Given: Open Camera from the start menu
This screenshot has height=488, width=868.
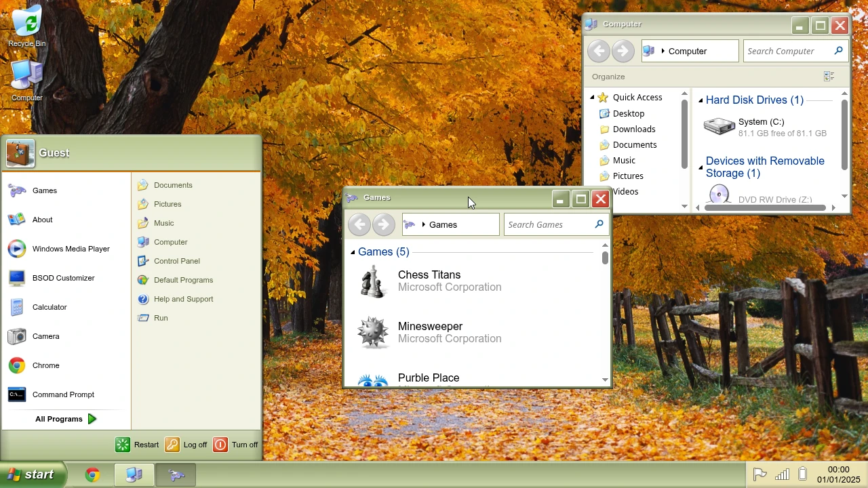Looking at the screenshot, I should [45, 336].
